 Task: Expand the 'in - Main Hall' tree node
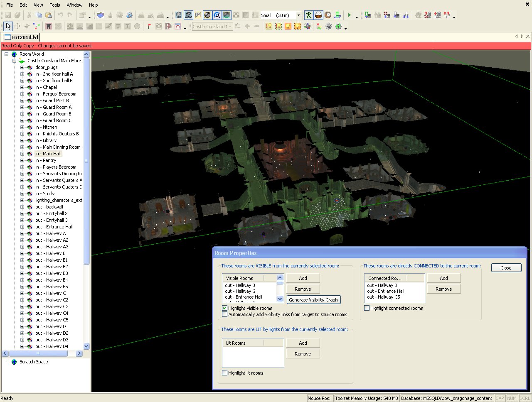(22, 154)
